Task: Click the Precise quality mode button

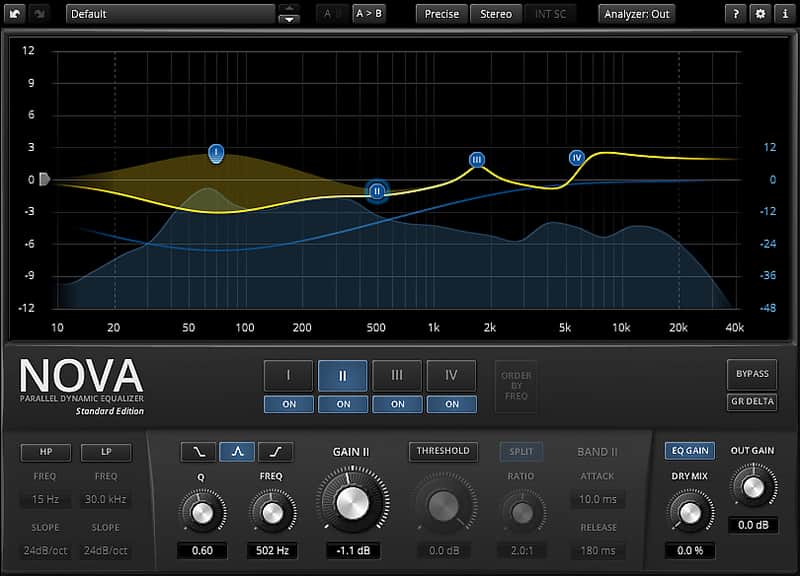Action: click(x=442, y=14)
